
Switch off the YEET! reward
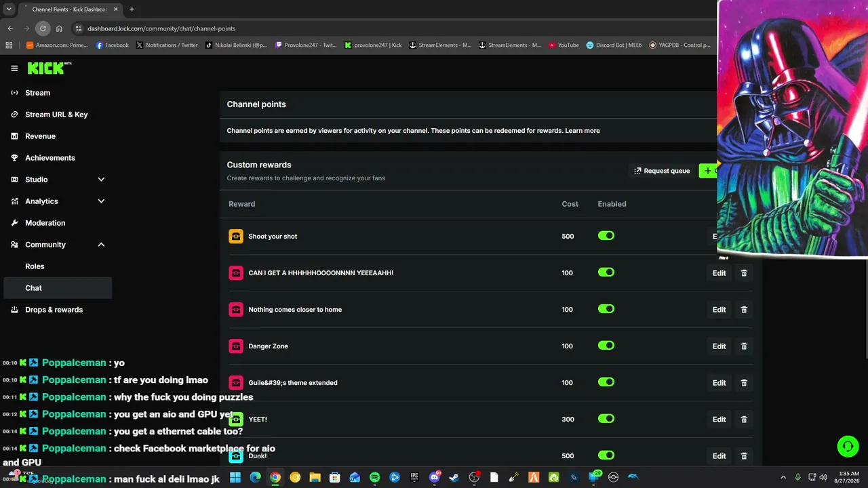[x=606, y=419]
